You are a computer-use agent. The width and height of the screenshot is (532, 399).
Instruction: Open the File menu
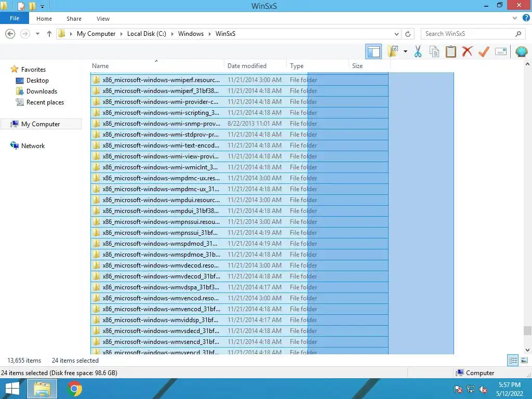(x=15, y=18)
